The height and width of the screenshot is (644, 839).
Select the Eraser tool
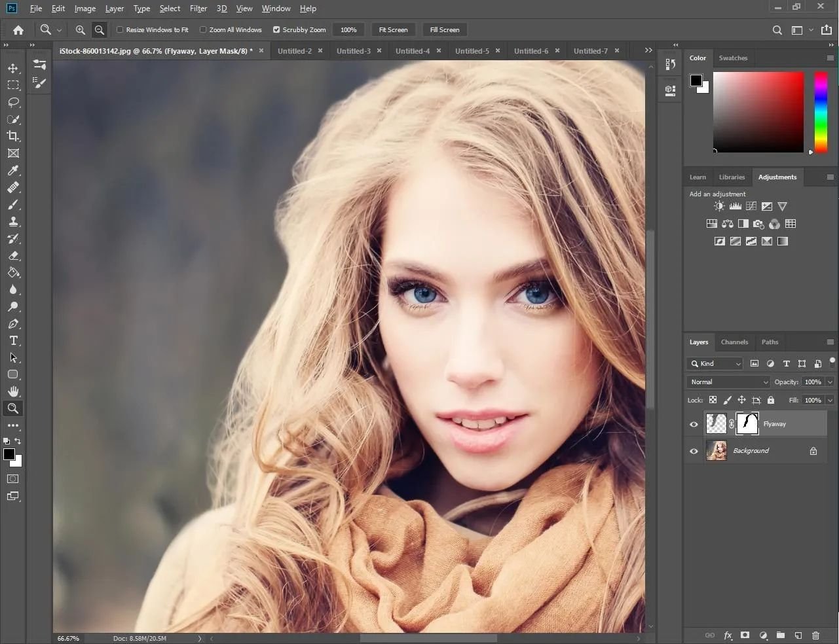tap(13, 256)
